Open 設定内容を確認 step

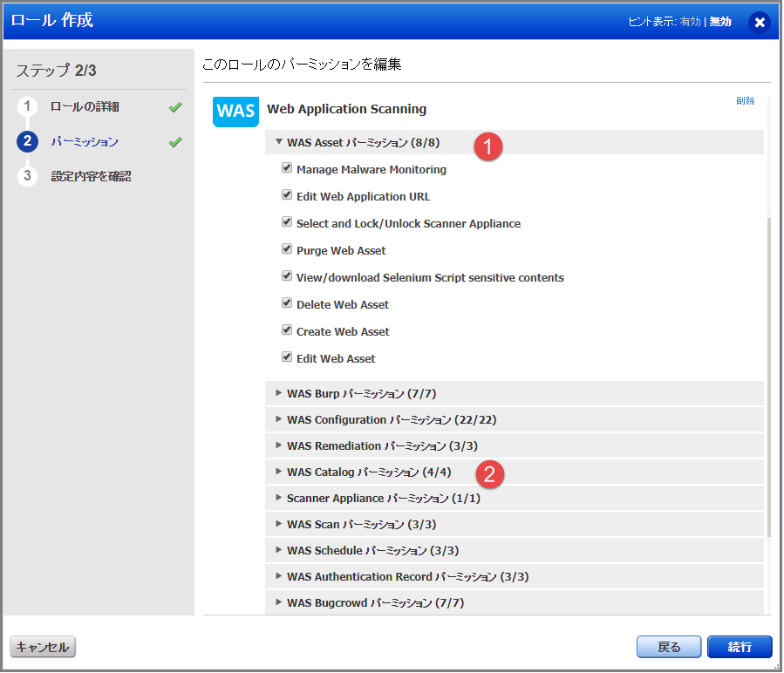[x=91, y=176]
